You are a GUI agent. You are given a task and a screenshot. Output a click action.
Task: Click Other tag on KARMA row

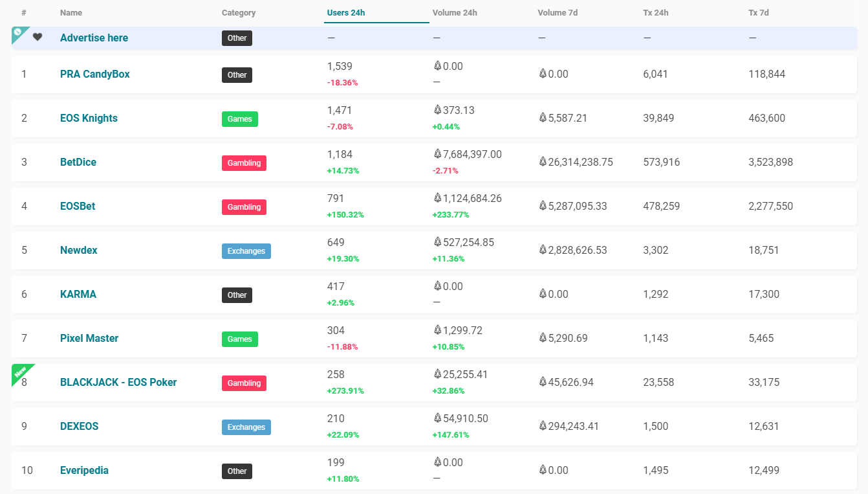click(x=237, y=295)
